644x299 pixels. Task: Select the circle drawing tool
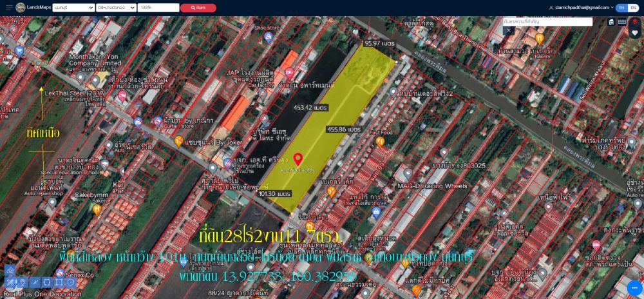(x=71, y=282)
